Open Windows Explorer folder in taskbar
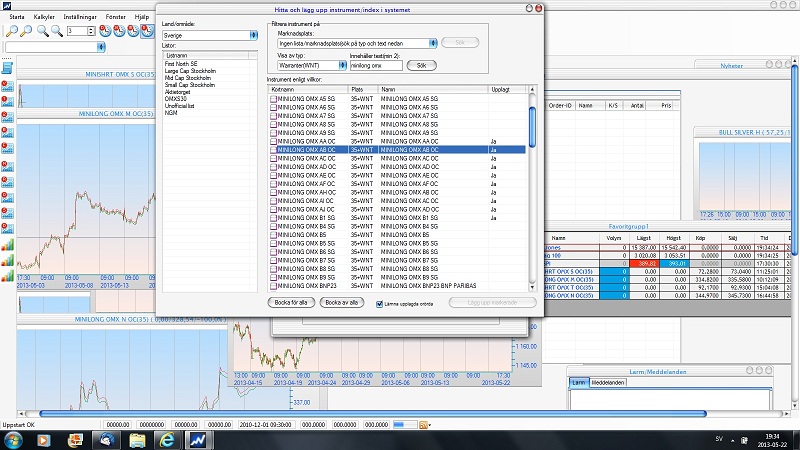The width and height of the screenshot is (800, 450). coord(137,439)
